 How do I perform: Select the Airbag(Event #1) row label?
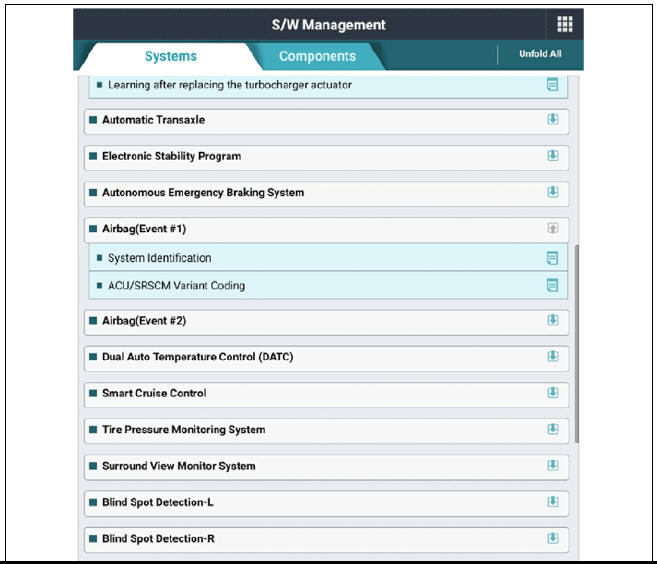(144, 229)
